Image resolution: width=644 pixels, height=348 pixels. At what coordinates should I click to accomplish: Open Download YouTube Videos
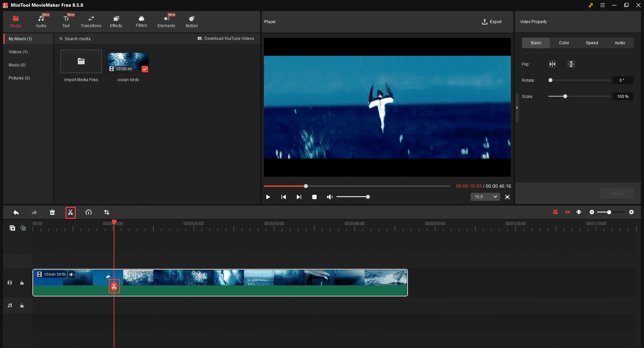(x=226, y=39)
